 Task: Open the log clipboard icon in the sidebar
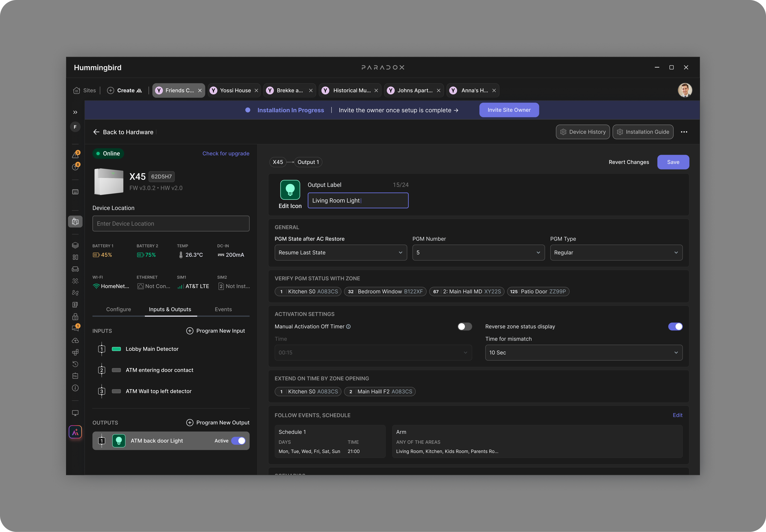(x=75, y=376)
